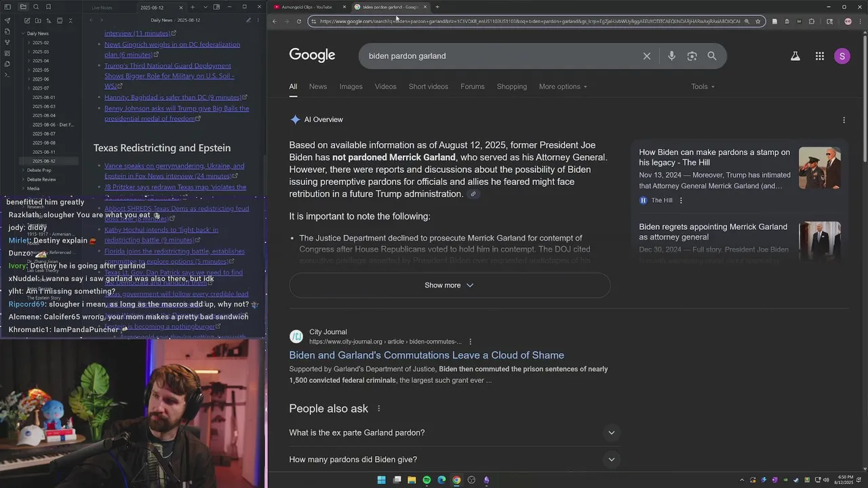Open How Biden can make pardons thumbnail

point(820,168)
